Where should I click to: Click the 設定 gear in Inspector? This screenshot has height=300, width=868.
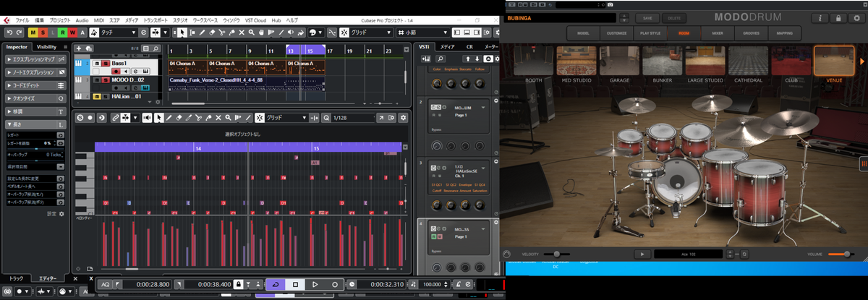coord(61,214)
